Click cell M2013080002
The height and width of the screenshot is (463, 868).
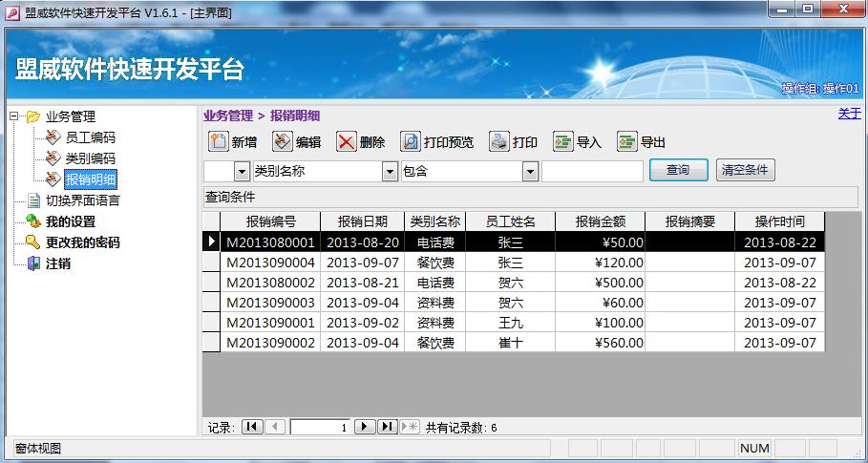click(270, 283)
